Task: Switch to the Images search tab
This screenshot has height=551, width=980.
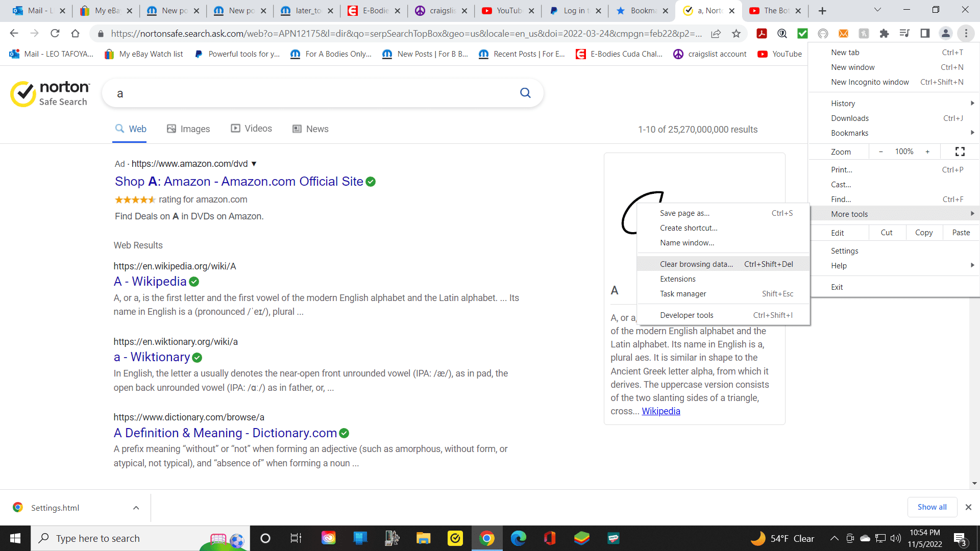Action: pyautogui.click(x=188, y=129)
